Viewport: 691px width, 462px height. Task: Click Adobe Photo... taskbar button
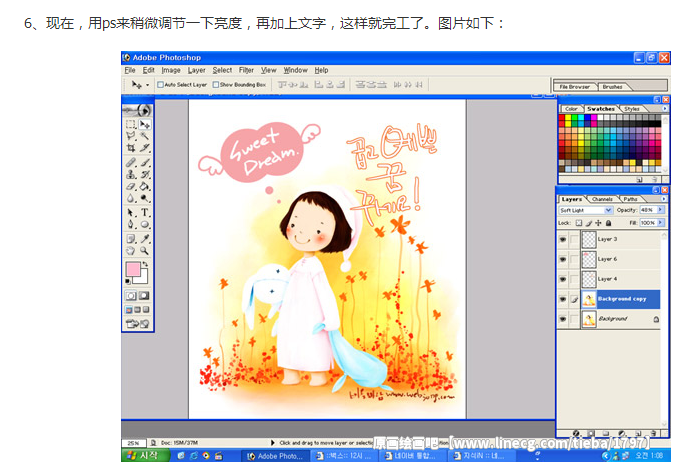click(x=275, y=456)
